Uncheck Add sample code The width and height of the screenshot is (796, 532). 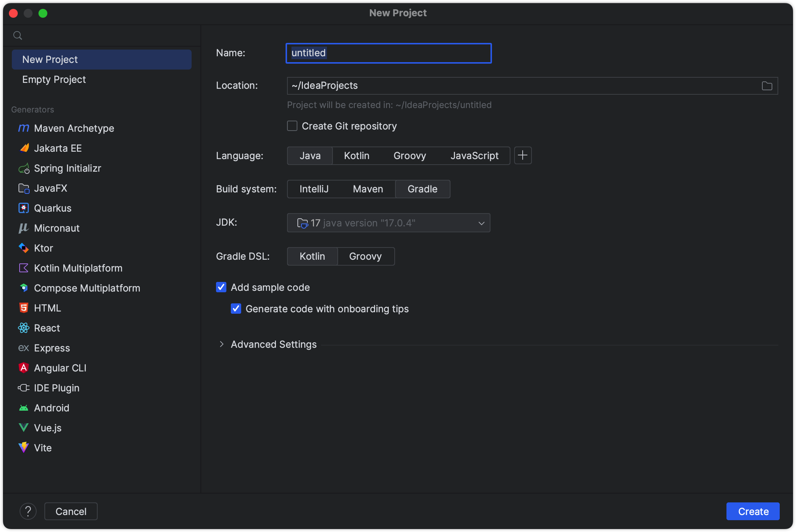221,287
